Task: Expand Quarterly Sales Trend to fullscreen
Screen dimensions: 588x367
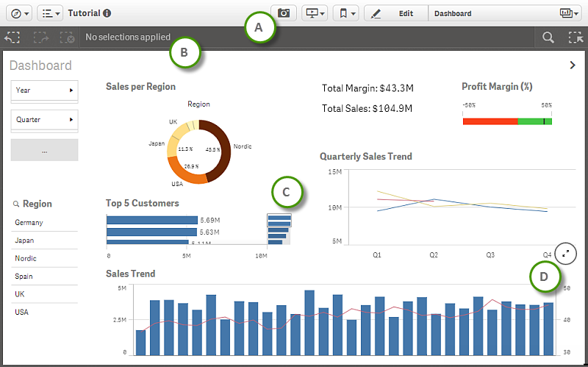Action: 566,253
